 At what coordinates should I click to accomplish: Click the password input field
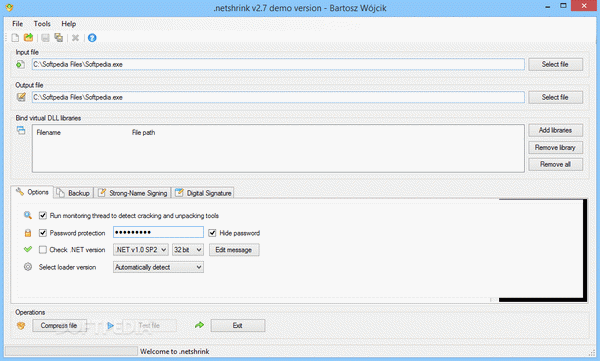point(158,232)
